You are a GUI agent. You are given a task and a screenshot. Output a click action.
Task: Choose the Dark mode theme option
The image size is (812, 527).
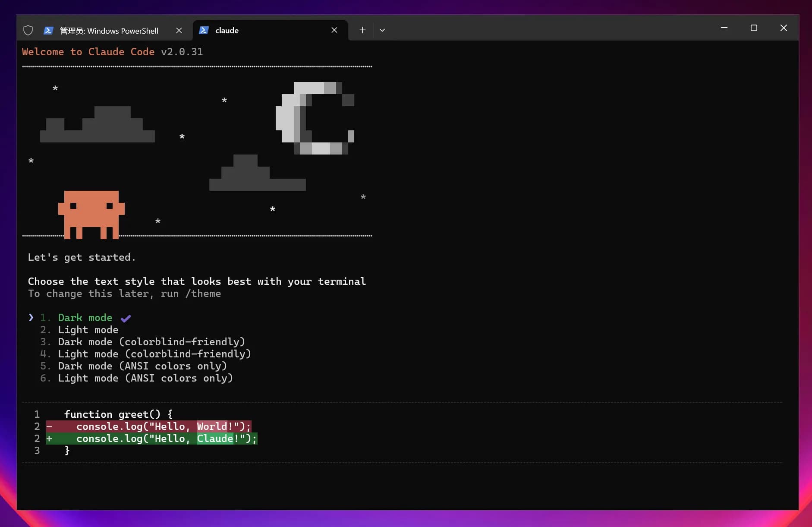[85, 318]
